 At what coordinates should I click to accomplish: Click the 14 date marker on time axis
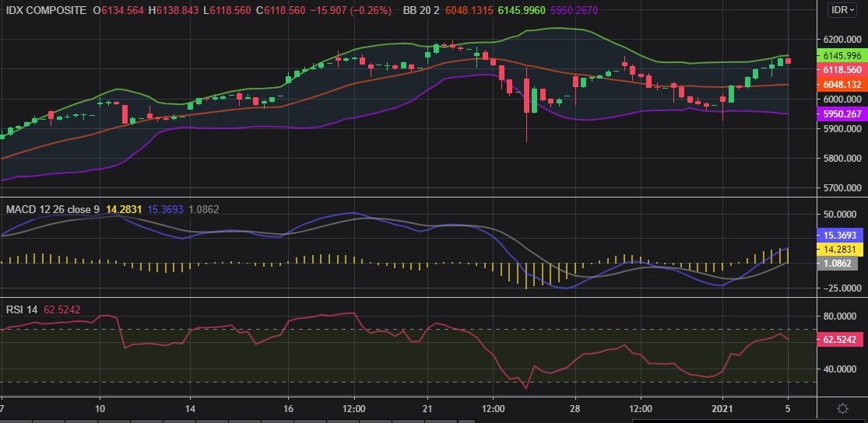pyautogui.click(x=190, y=409)
